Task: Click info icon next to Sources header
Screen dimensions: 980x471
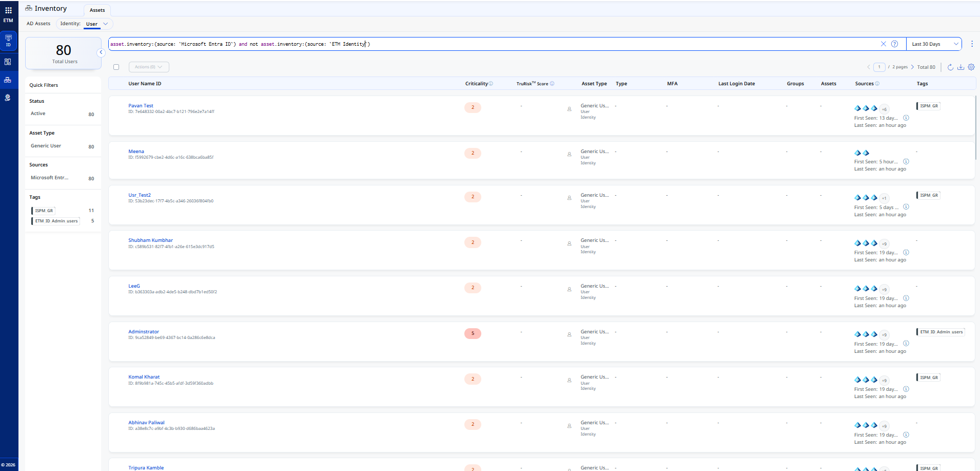Action: (877, 84)
